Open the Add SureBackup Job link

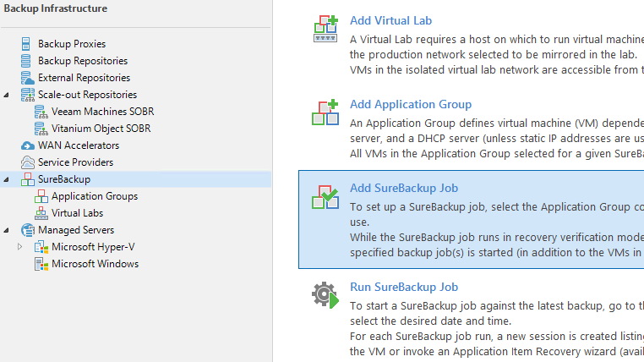coord(404,189)
